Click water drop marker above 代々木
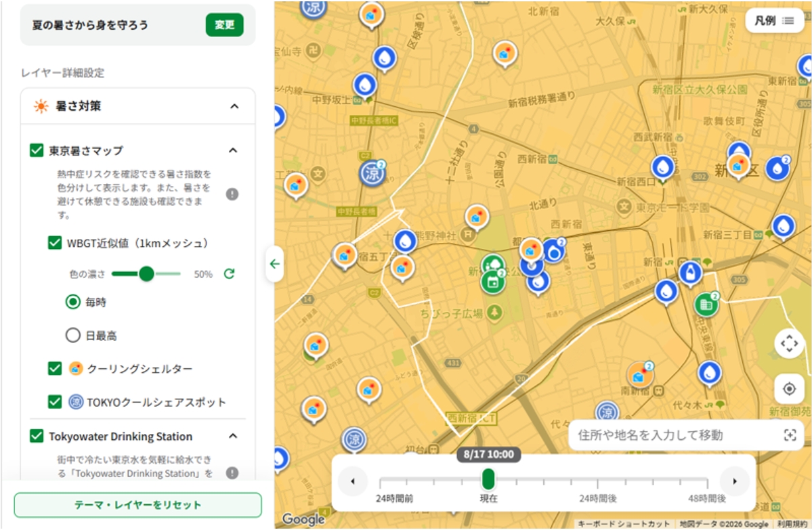This screenshot has width=812, height=530. point(709,373)
